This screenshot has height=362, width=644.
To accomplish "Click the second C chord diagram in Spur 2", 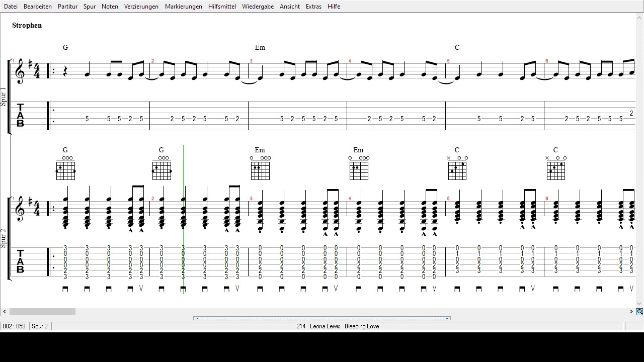I will tap(555, 168).
